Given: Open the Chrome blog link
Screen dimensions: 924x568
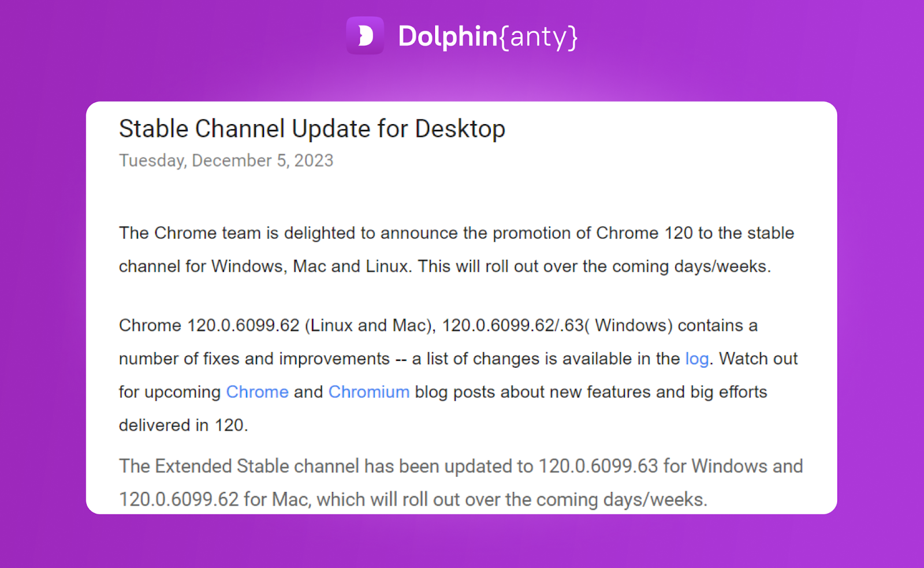Looking at the screenshot, I should [257, 392].
